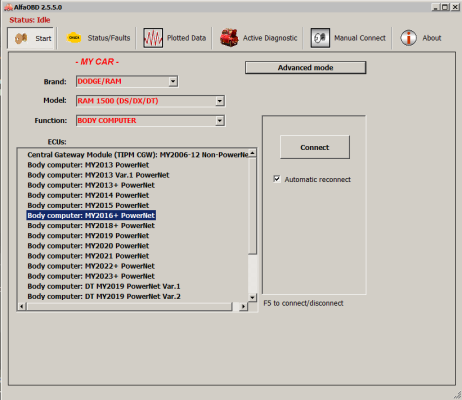Click the ECU list vertical scrollbar thumb
Viewport: 462px width, 400px height.
pyautogui.click(x=253, y=206)
